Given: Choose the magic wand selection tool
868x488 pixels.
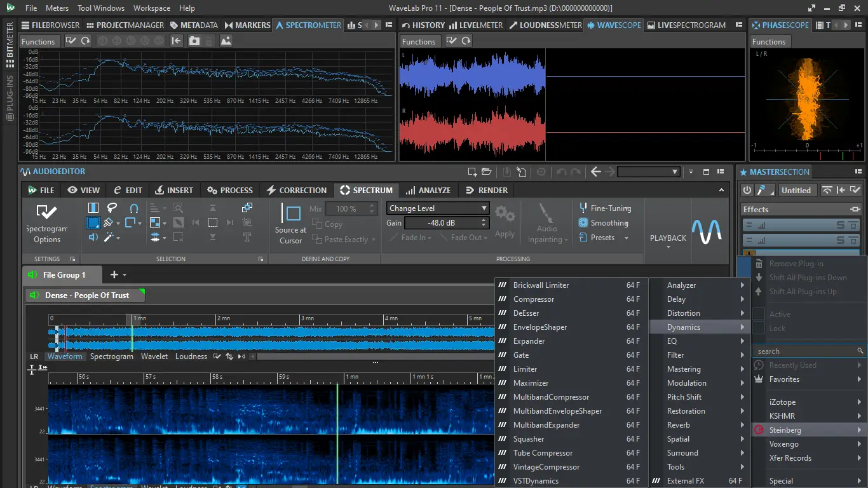Looking at the screenshot, I should pyautogui.click(x=109, y=237).
